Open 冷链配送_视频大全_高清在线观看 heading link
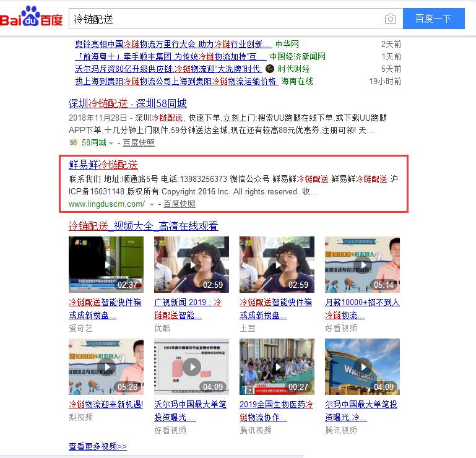This screenshot has height=458, width=476. click(x=143, y=226)
